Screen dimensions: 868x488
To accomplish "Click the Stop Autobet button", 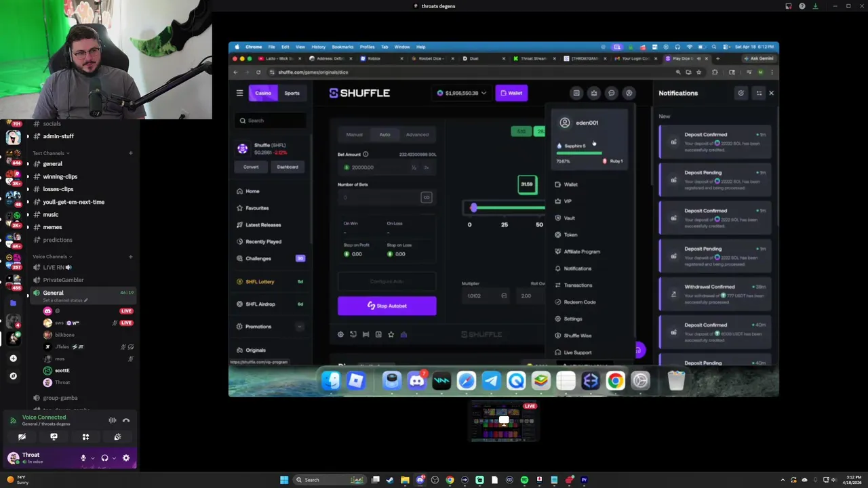I will pyautogui.click(x=387, y=306).
